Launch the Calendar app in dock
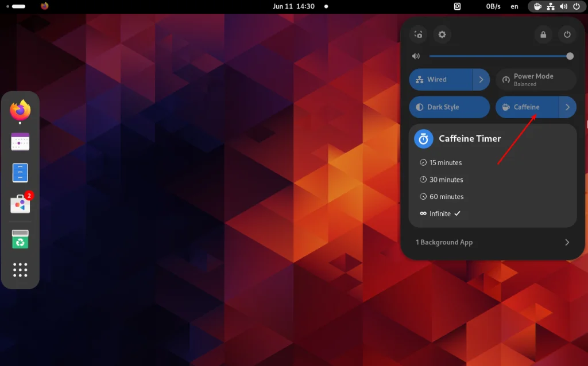Image resolution: width=588 pixels, height=366 pixels. pyautogui.click(x=20, y=142)
